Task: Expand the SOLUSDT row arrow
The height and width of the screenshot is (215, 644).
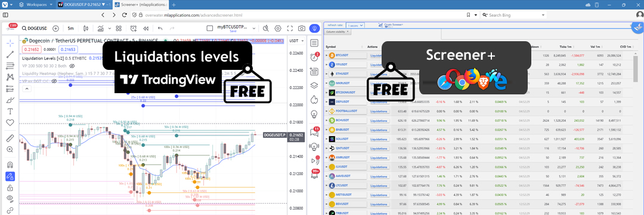Action: click(x=327, y=139)
